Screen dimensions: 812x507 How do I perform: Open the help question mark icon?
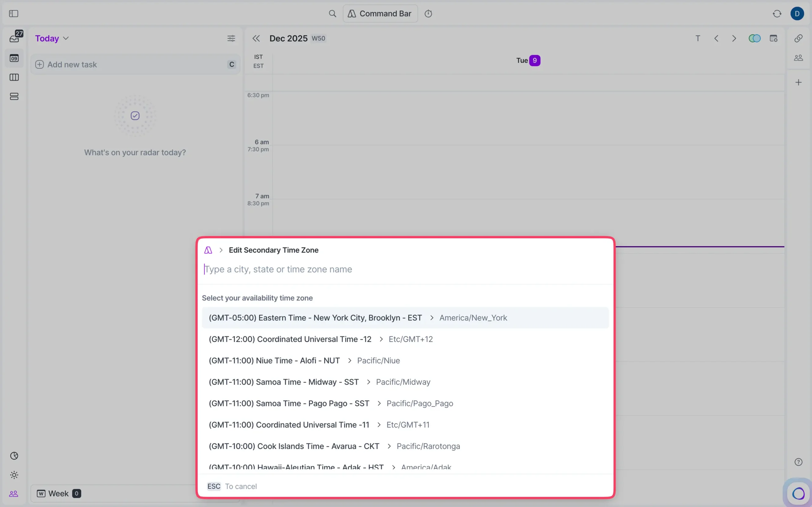tap(799, 461)
